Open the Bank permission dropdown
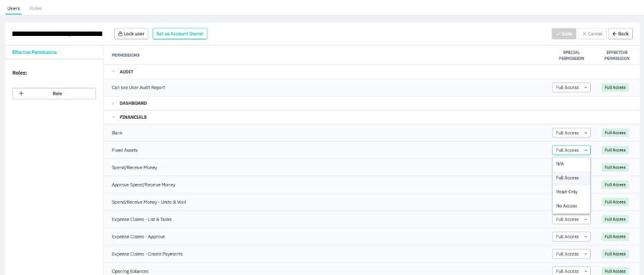 (x=571, y=133)
